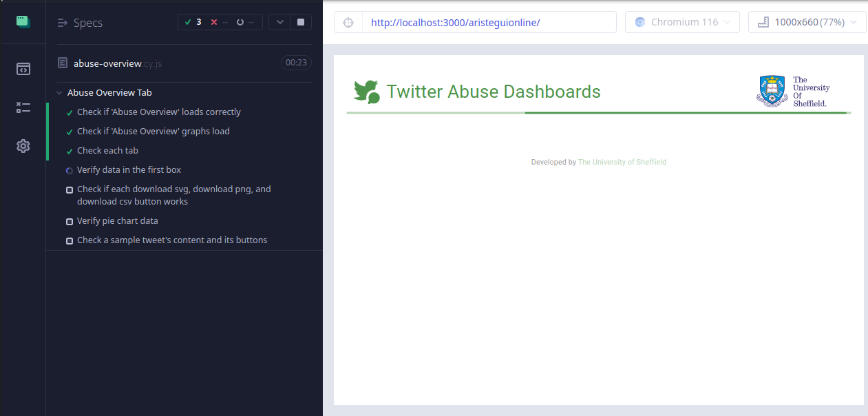868x416 pixels.
Task: Click the Twitter bird logo
Action: [x=367, y=92]
